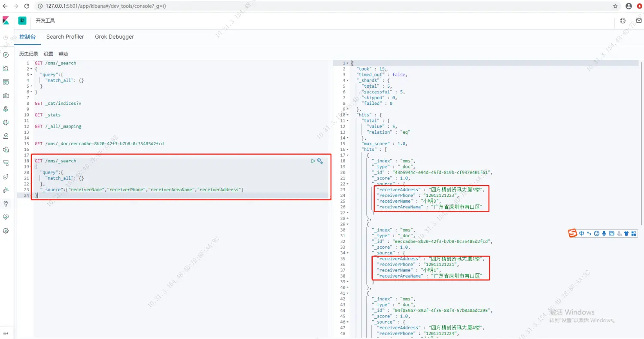Open the 设置 settings link
Viewport: 644px width, 339px height.
(x=49, y=54)
